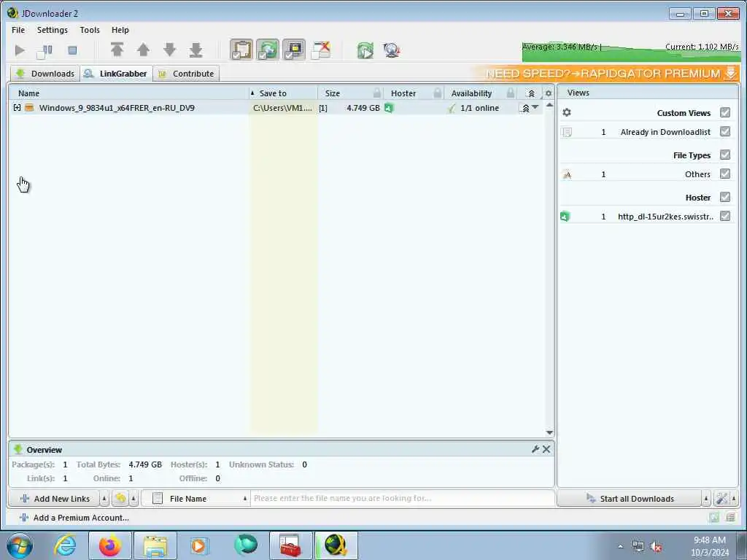
Task: Move selection to bottom arrow icon
Action: pyautogui.click(x=196, y=50)
